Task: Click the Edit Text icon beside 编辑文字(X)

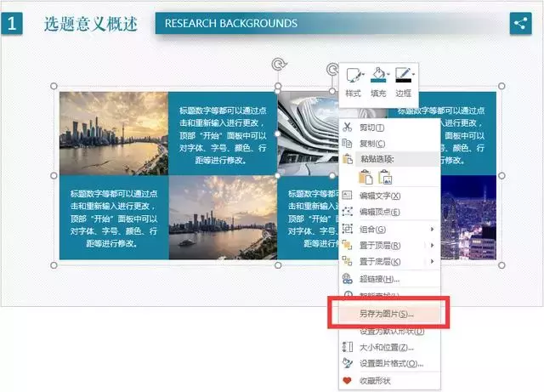Action: point(348,195)
